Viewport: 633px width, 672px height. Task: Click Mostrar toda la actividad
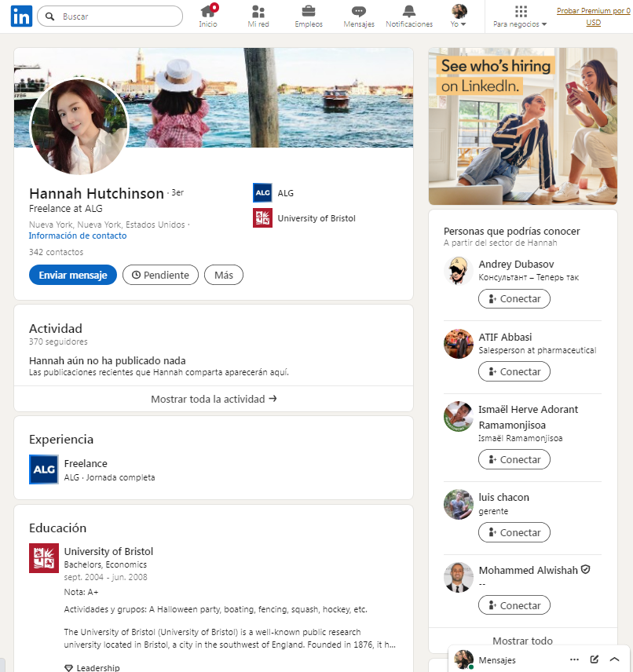coord(214,399)
